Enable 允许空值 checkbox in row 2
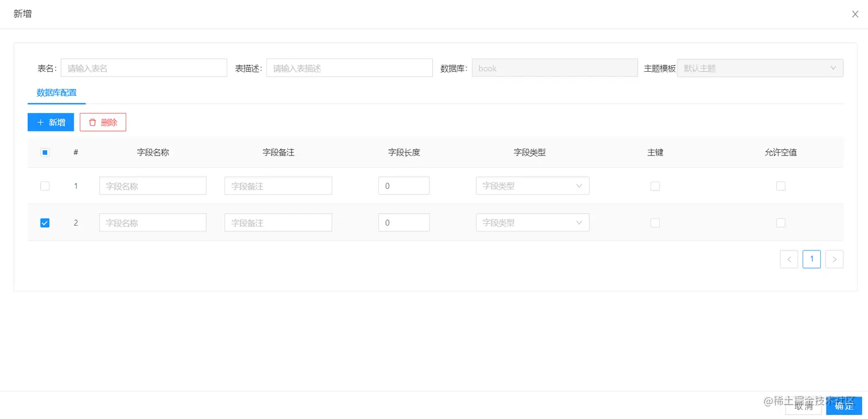This screenshot has height=419, width=868. (781, 223)
